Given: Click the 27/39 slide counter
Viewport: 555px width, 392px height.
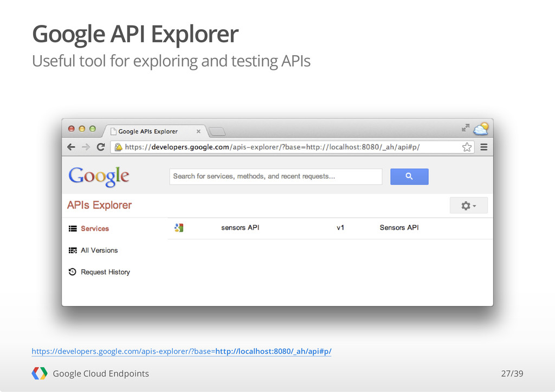Looking at the screenshot, I should click(x=512, y=374).
